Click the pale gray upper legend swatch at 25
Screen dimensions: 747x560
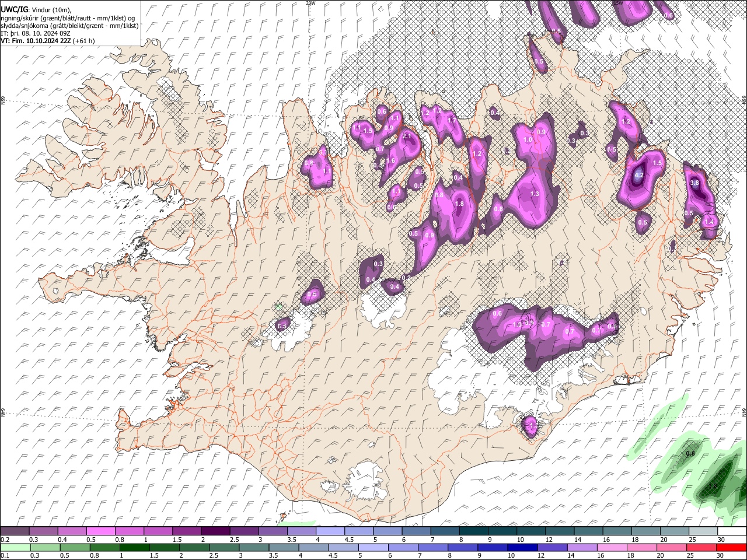coord(703,531)
